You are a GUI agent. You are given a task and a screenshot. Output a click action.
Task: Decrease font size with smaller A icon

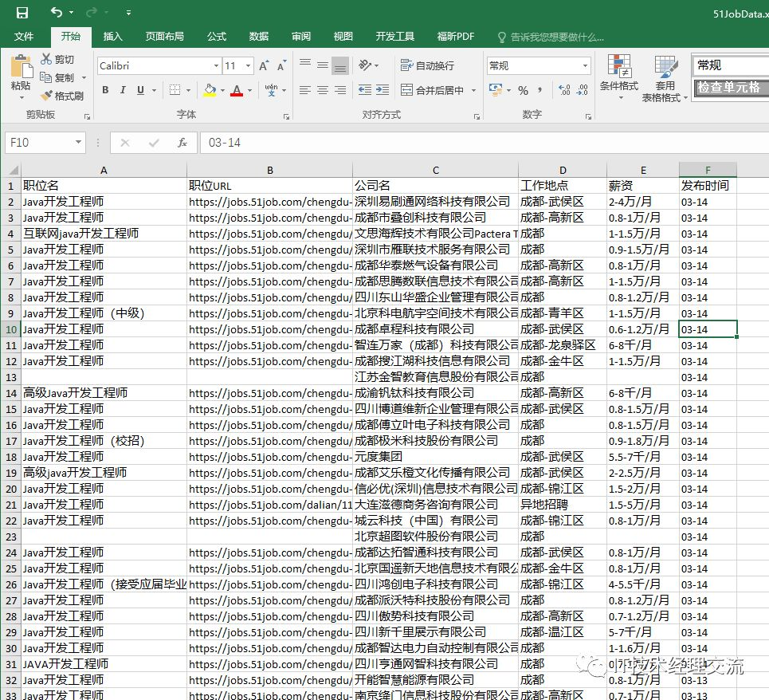(x=281, y=65)
